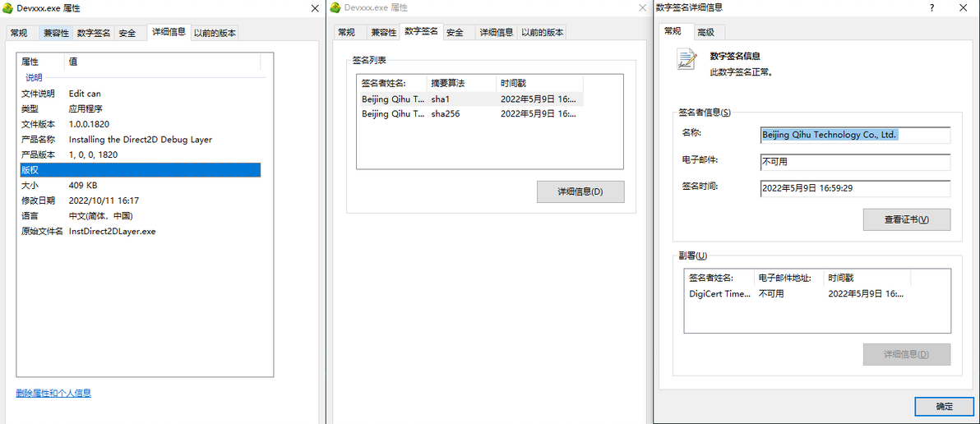Image resolution: width=980 pixels, height=424 pixels.
Task: Select 原始文件名 row InstDirect2DLayer.exe
Action: point(140,231)
